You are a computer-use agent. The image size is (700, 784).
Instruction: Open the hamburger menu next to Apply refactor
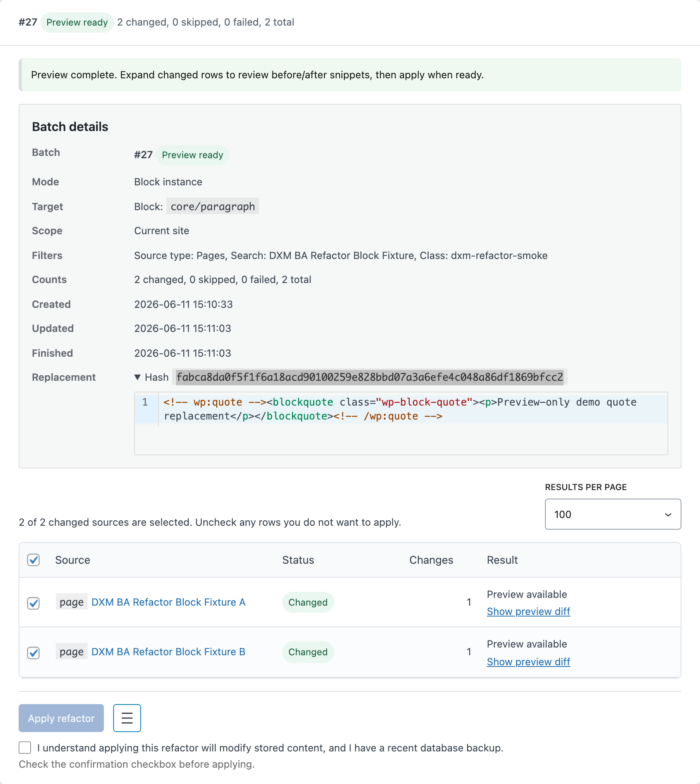pyautogui.click(x=127, y=718)
